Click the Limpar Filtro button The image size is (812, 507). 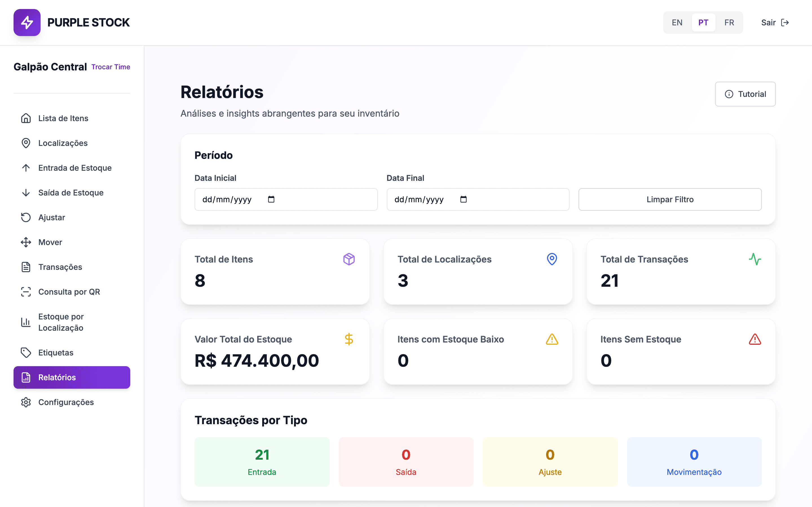670,199
